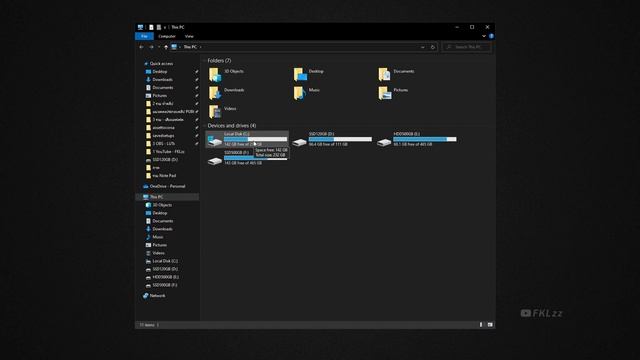Switch to Large icons view from the status bar

coord(490,325)
